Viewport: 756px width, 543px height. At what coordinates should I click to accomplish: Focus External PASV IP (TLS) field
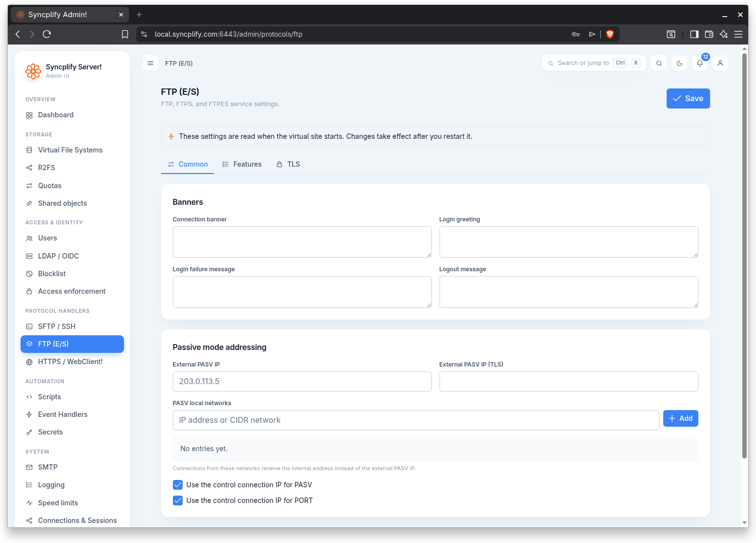click(568, 381)
